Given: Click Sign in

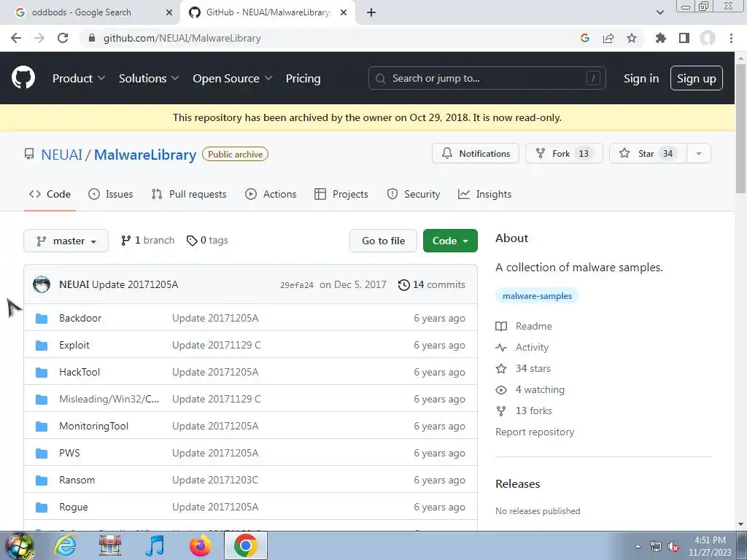Looking at the screenshot, I should 641,79.
